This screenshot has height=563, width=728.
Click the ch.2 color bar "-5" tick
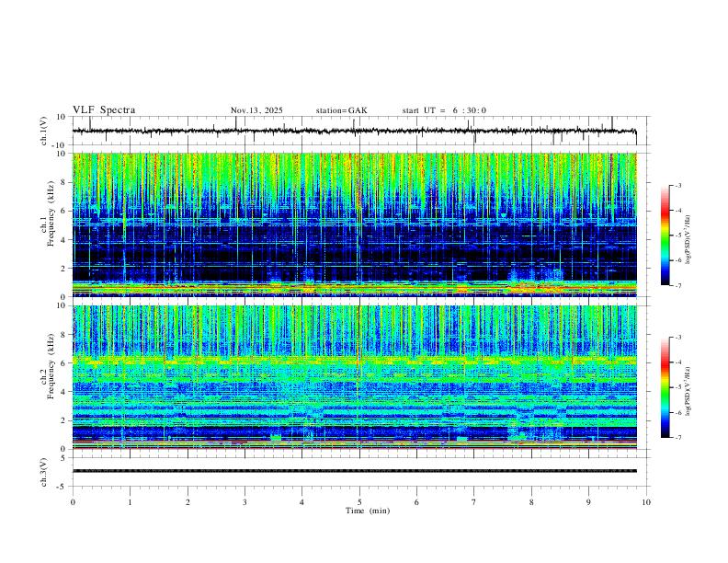(678, 387)
